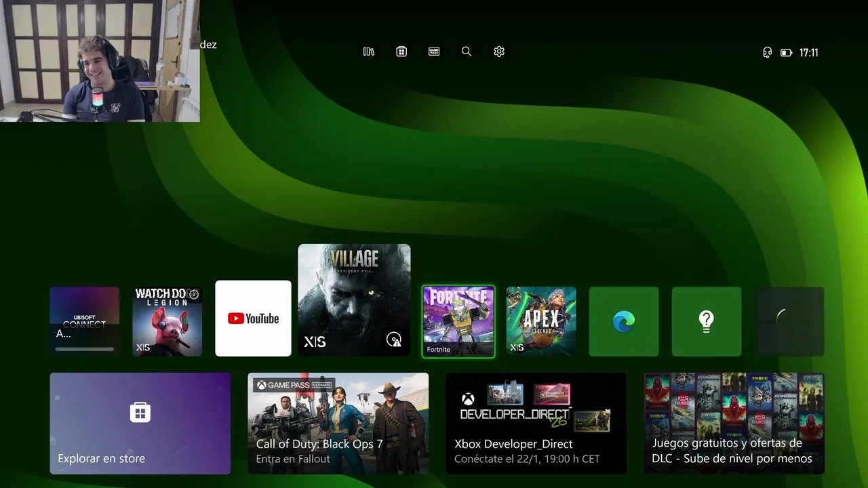Click the shop bag icon in store card

[x=140, y=412]
